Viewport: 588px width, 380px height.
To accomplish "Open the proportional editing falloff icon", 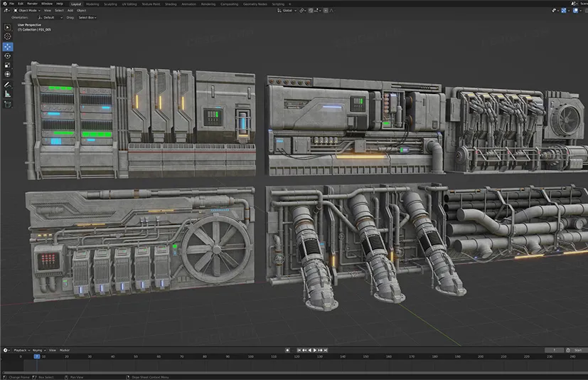I will [x=331, y=11].
